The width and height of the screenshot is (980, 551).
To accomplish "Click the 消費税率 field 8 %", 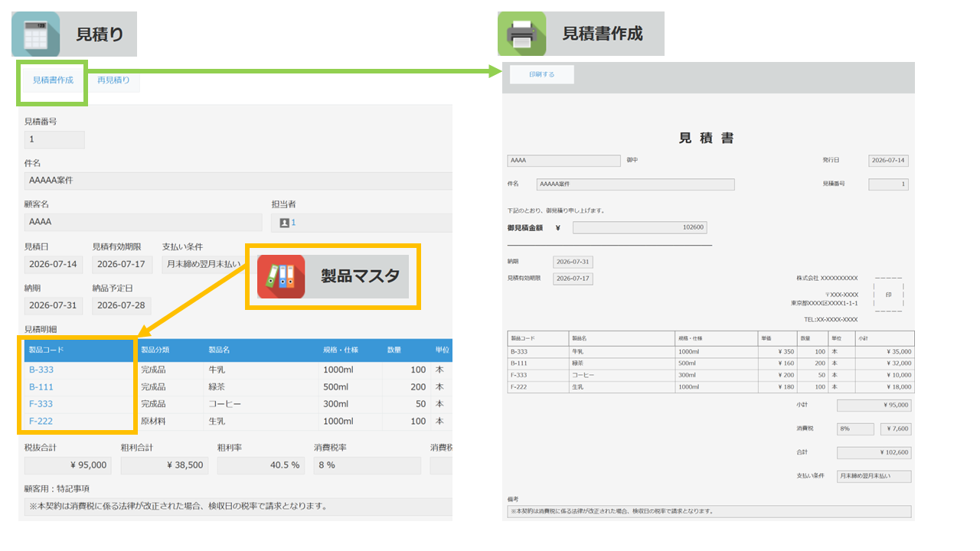I will [x=367, y=465].
